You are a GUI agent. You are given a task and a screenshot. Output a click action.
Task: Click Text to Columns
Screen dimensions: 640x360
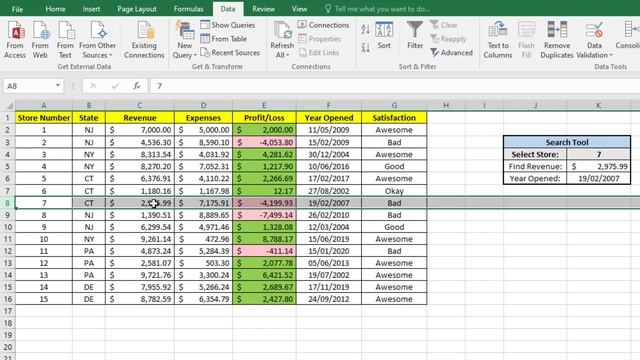(x=498, y=40)
